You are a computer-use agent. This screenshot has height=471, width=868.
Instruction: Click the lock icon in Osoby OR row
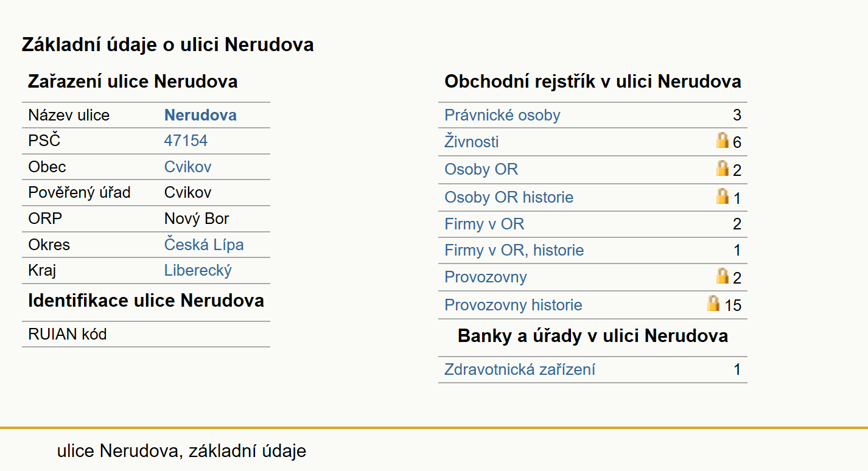723,169
